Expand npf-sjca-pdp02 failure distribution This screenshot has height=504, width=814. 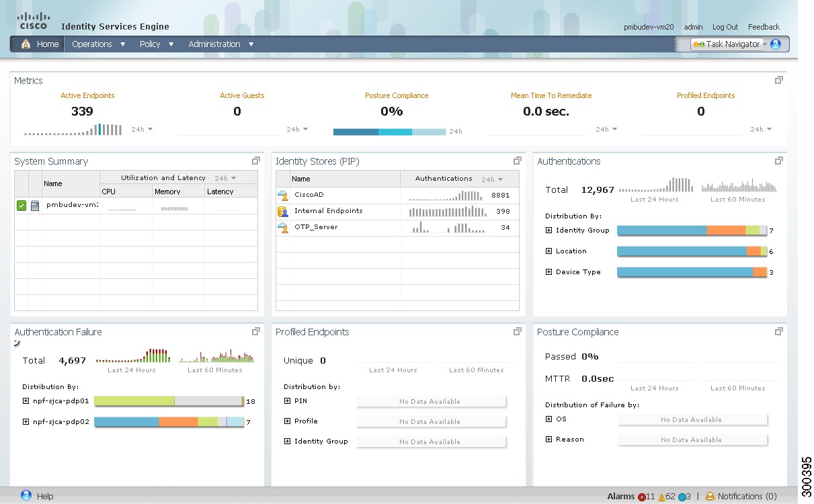point(26,422)
